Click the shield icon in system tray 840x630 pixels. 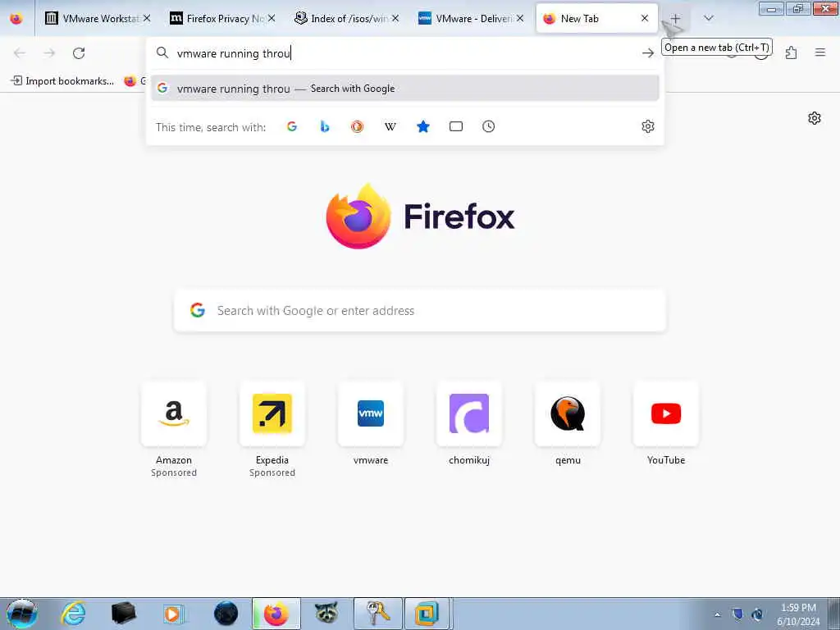[737, 614]
